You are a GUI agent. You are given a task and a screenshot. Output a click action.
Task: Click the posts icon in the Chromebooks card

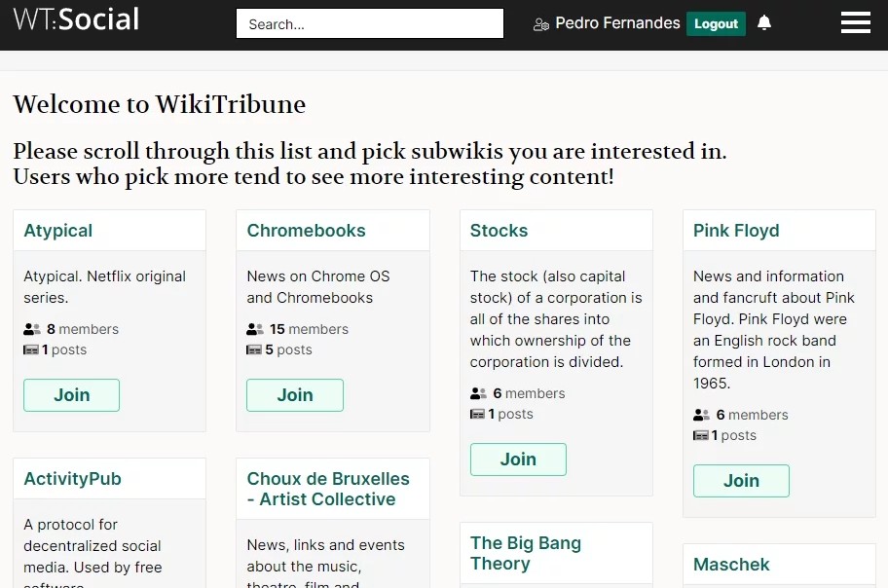point(254,349)
